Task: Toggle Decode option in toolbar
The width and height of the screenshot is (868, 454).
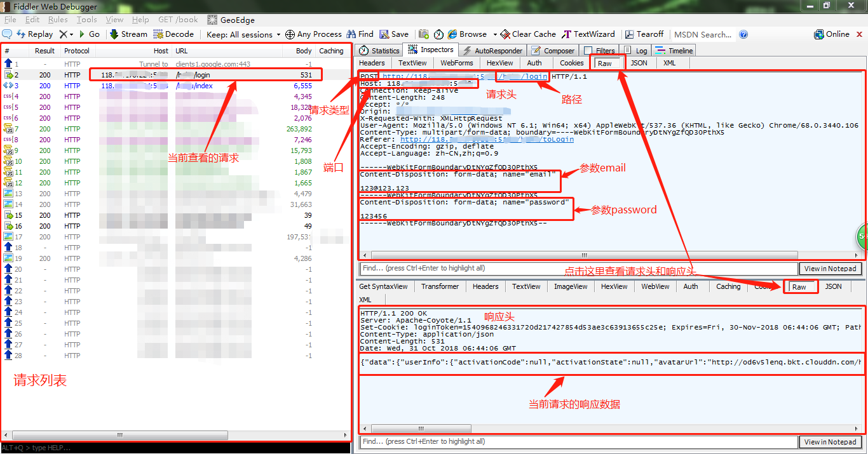Action: (173, 34)
